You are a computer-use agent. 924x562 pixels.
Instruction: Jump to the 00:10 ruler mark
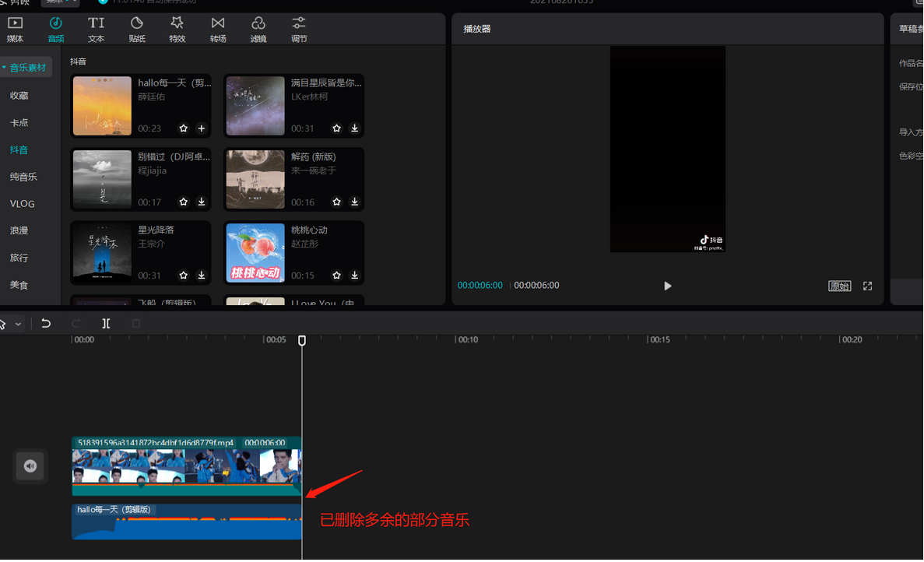click(468, 340)
